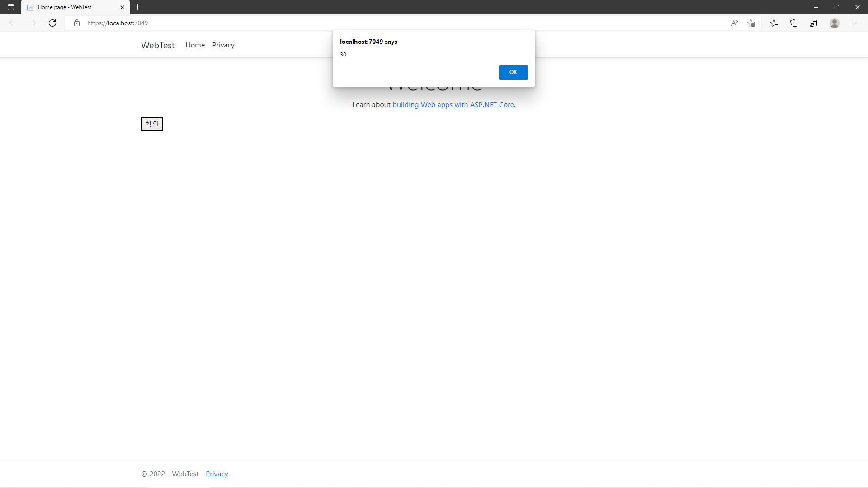View site info via lock icon
Viewport: 868px width, 488px height.
point(77,23)
